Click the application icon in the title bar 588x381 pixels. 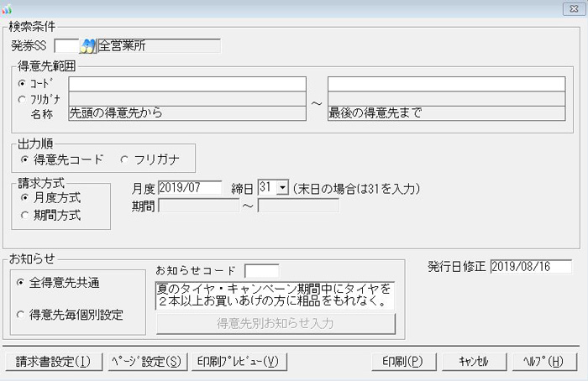click(x=8, y=8)
